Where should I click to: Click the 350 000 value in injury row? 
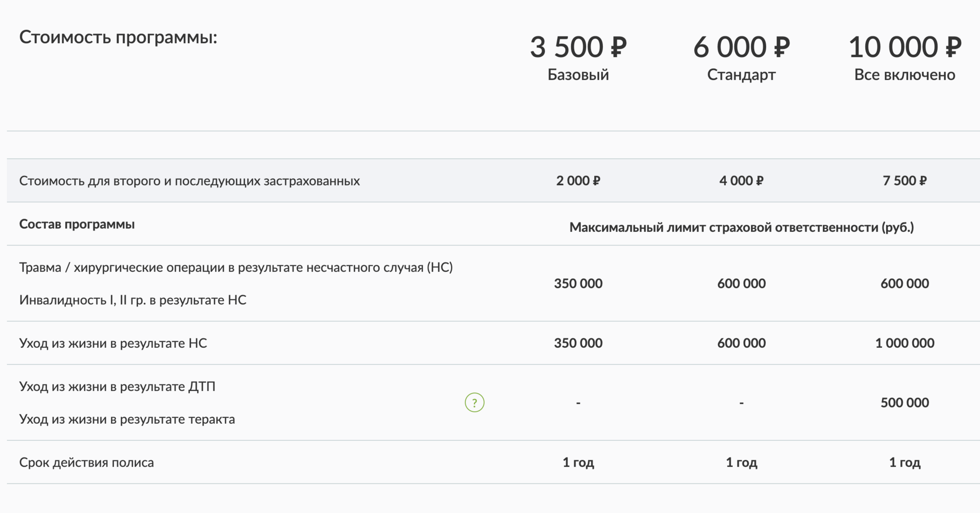click(x=578, y=283)
